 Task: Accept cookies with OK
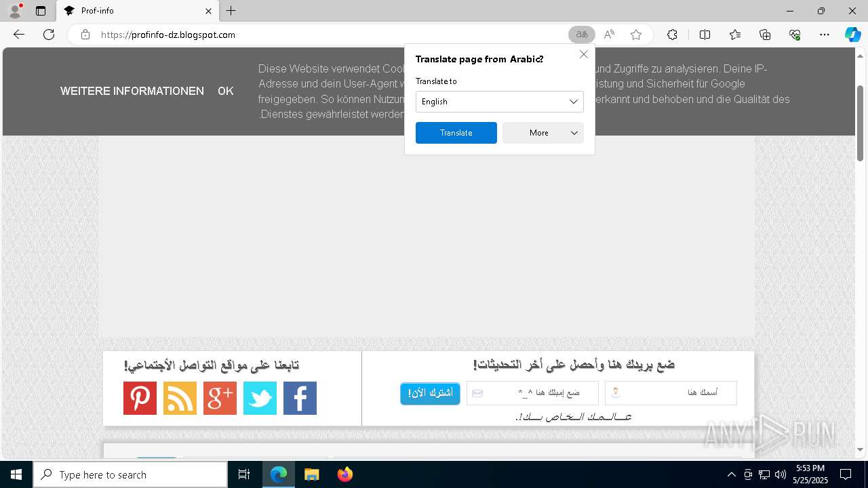[x=226, y=91]
